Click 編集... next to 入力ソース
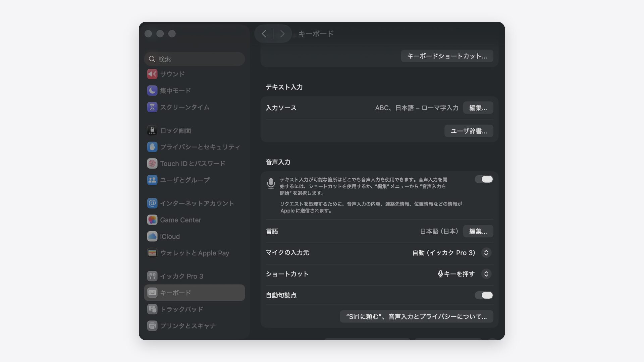Screen dimensions: 644x362 click(478, 108)
